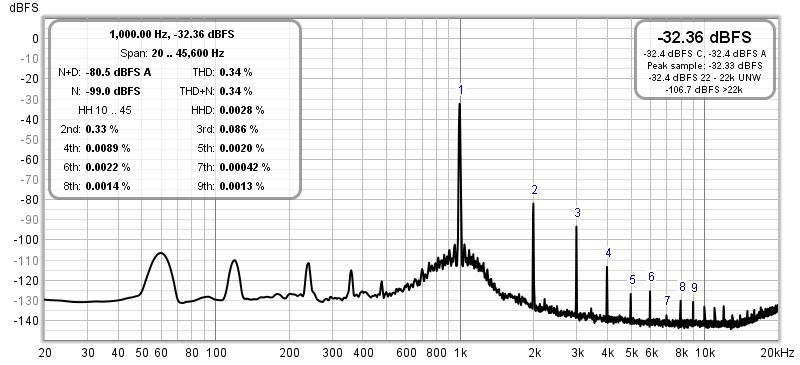The image size is (800, 365).
Task: Select the "5th: 0.0020 %" harmonic value
Action: [230, 149]
